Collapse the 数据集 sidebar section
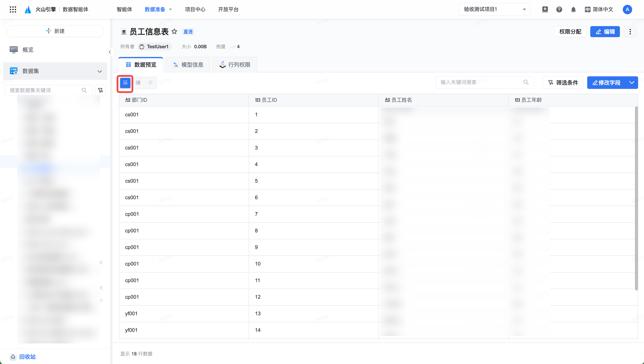The width and height of the screenshot is (644, 364). click(x=100, y=71)
